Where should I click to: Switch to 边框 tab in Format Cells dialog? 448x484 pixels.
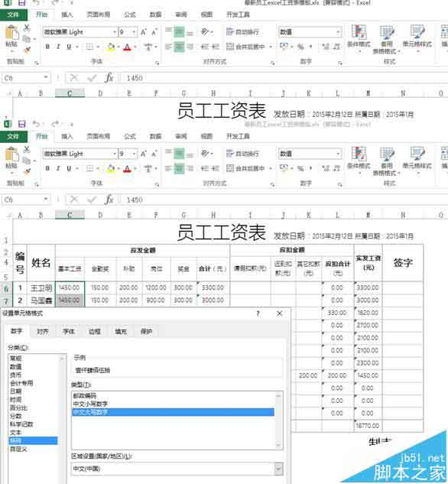(94, 332)
